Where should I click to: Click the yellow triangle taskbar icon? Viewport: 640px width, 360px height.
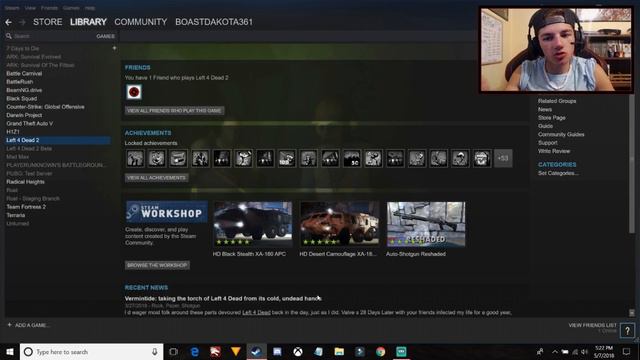click(236, 351)
